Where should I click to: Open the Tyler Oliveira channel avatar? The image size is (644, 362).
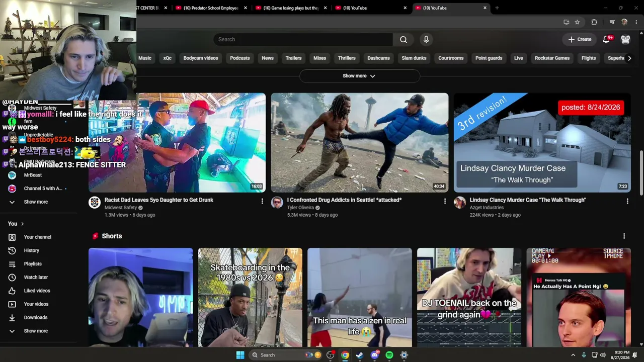(x=277, y=203)
